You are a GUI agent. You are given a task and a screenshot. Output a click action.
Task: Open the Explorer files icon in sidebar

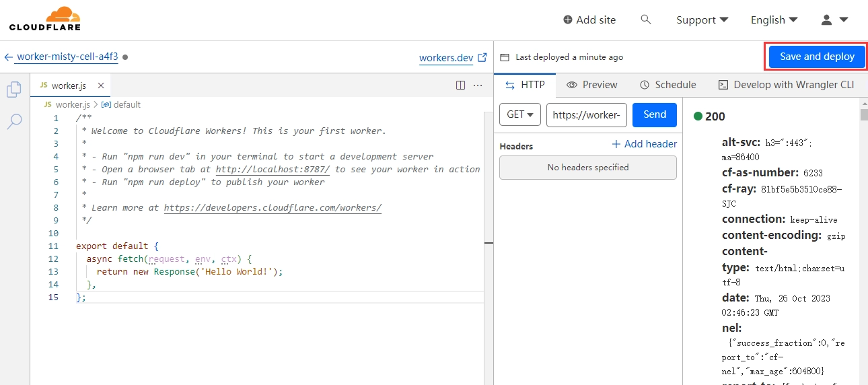tap(14, 90)
